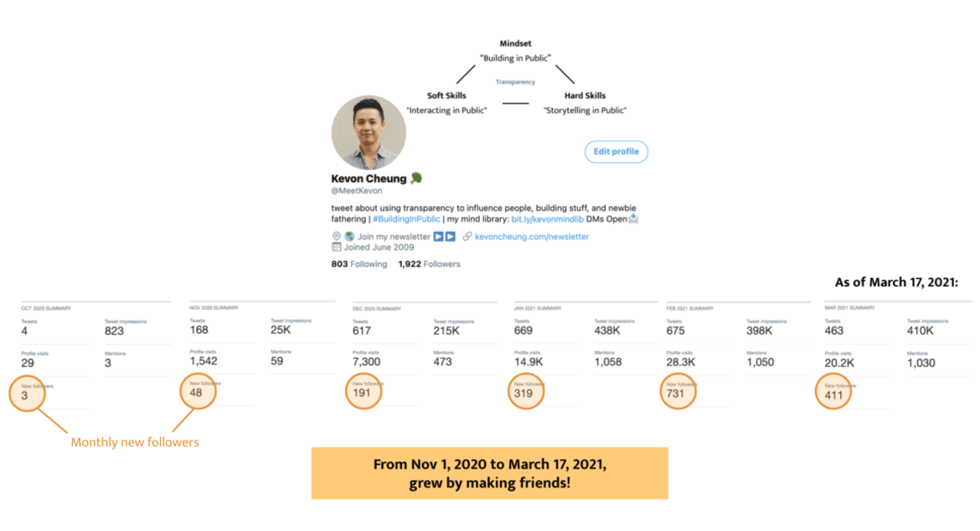Click the mailbox emoji after DMs Open

633,219
